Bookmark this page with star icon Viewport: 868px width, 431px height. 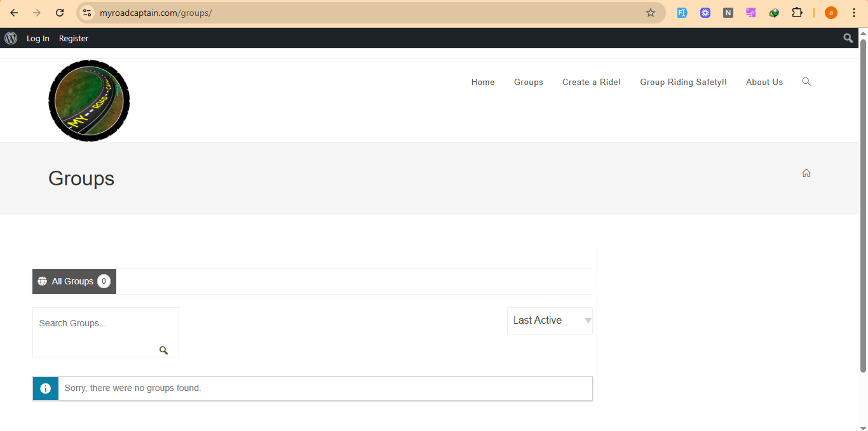click(x=650, y=13)
